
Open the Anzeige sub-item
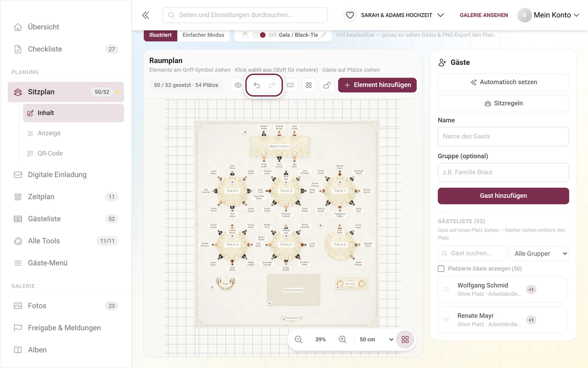tap(73, 133)
